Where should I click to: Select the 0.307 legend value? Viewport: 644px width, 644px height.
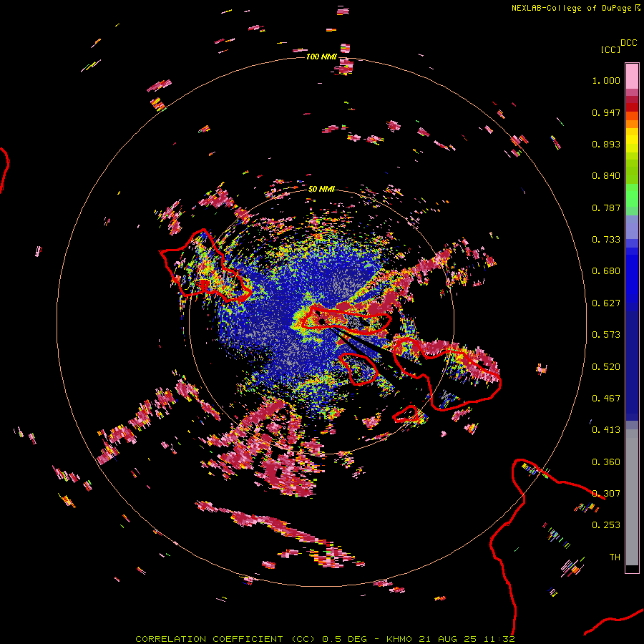606,494
